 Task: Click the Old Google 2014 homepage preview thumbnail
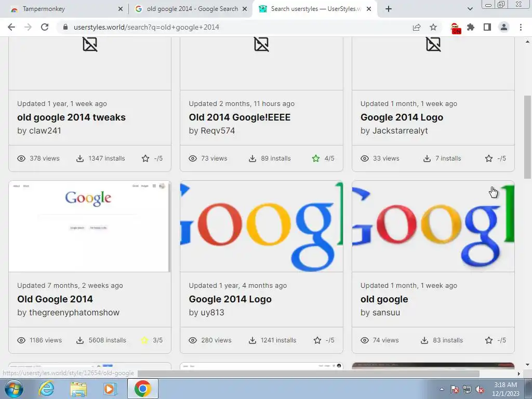[x=90, y=227]
